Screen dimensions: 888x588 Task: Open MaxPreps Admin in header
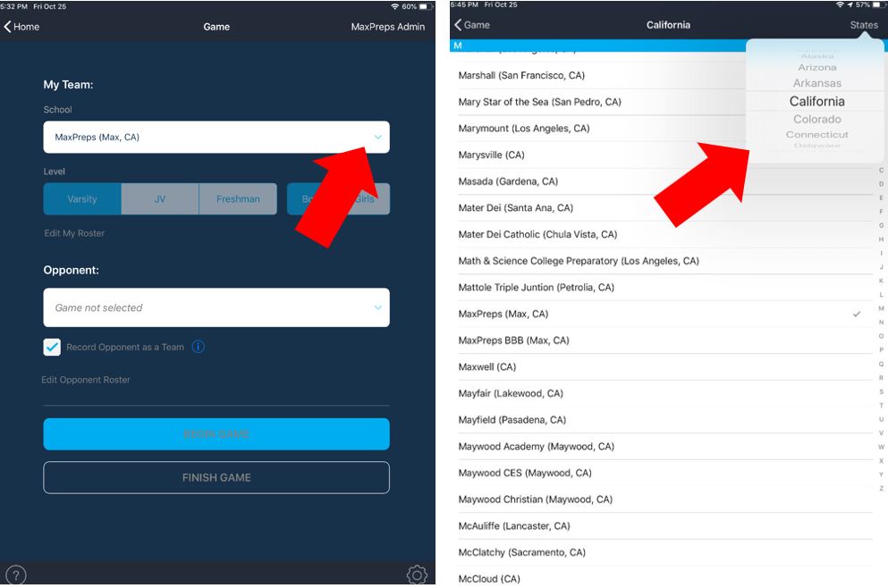[x=387, y=27]
